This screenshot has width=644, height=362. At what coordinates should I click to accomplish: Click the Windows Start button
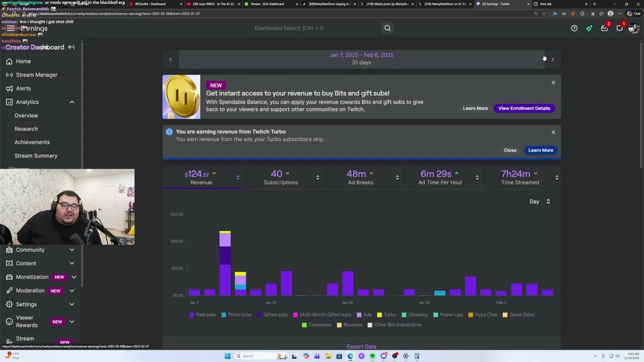227,356
